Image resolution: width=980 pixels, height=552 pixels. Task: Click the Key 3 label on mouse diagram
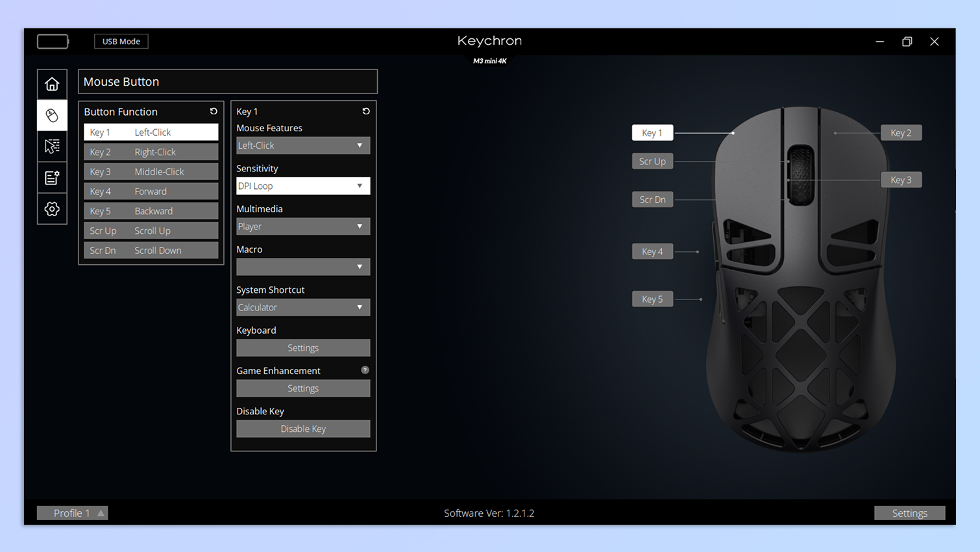click(x=901, y=180)
